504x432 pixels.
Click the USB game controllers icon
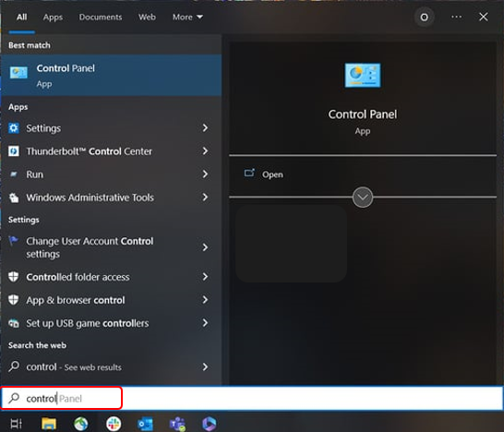[14, 323]
